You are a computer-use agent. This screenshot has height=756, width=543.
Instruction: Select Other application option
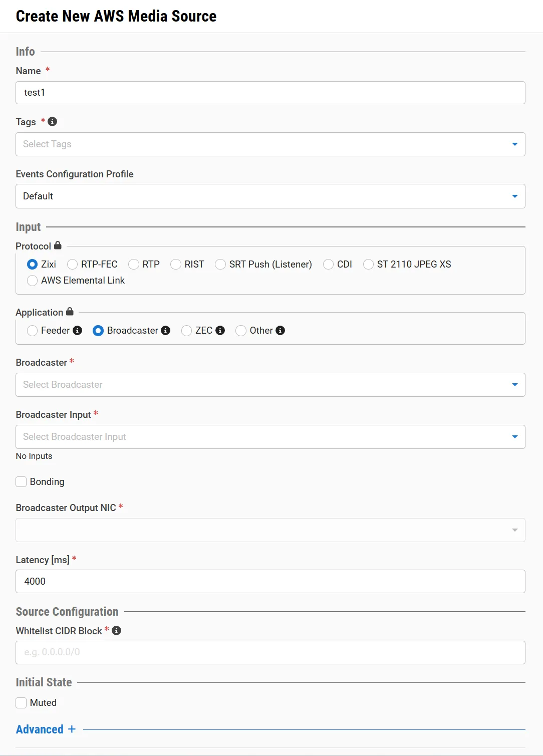[x=241, y=331]
